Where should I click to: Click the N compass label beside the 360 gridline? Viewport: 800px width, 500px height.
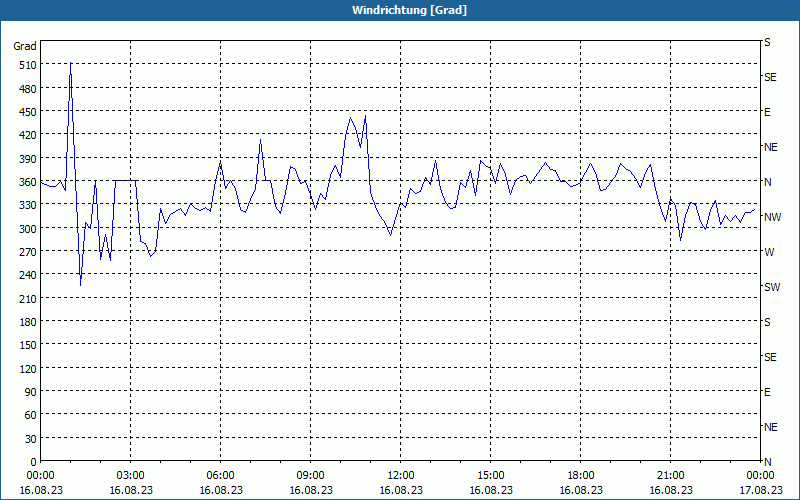pyautogui.click(x=768, y=182)
